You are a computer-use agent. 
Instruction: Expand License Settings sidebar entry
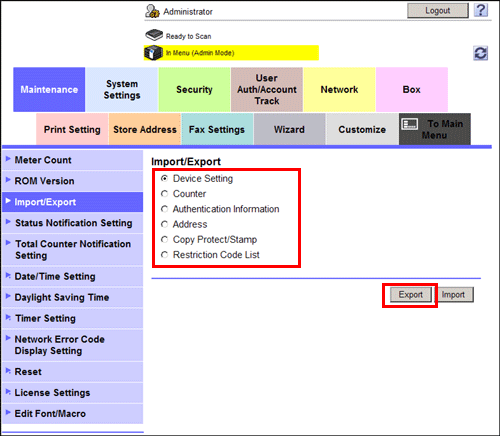[72, 393]
